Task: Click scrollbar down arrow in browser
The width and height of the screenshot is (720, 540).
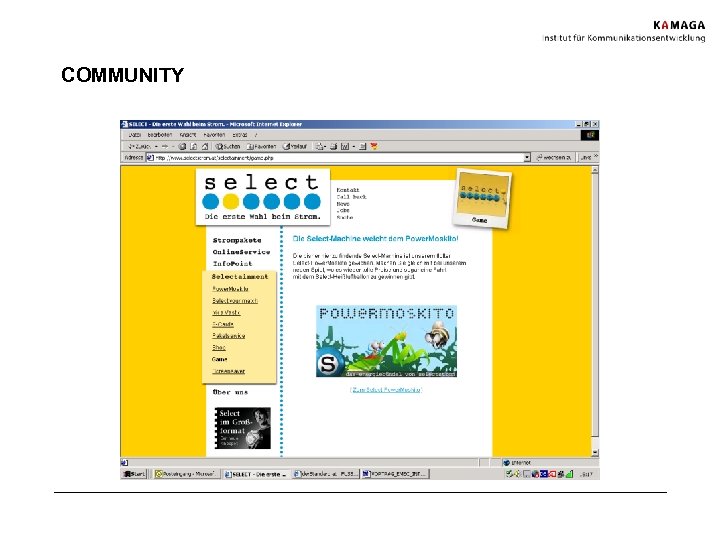Action: [595, 452]
